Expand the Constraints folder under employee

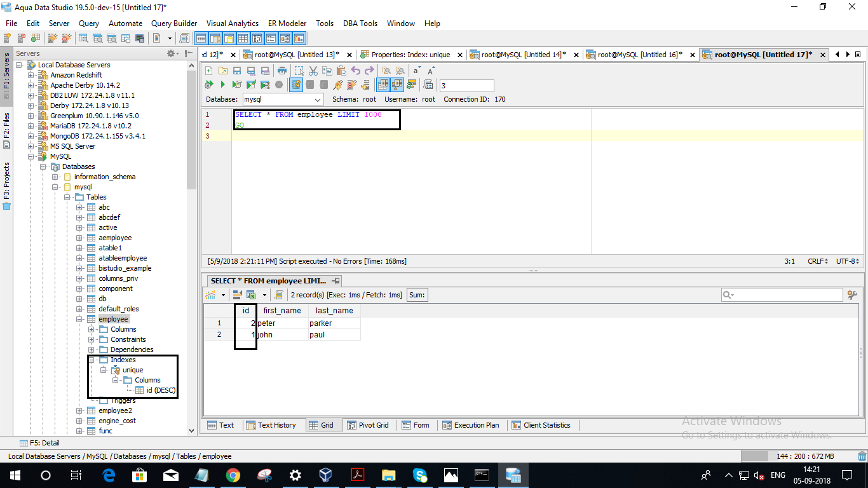92,339
